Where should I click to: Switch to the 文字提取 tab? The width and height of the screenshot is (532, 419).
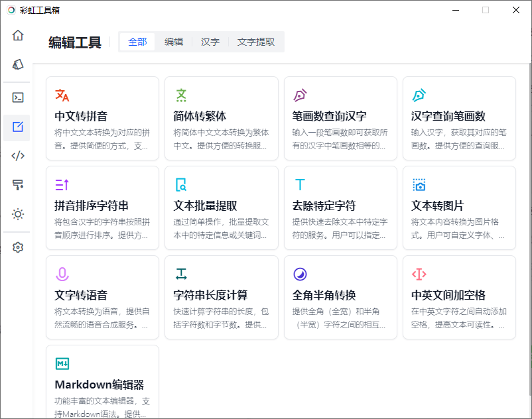255,41
